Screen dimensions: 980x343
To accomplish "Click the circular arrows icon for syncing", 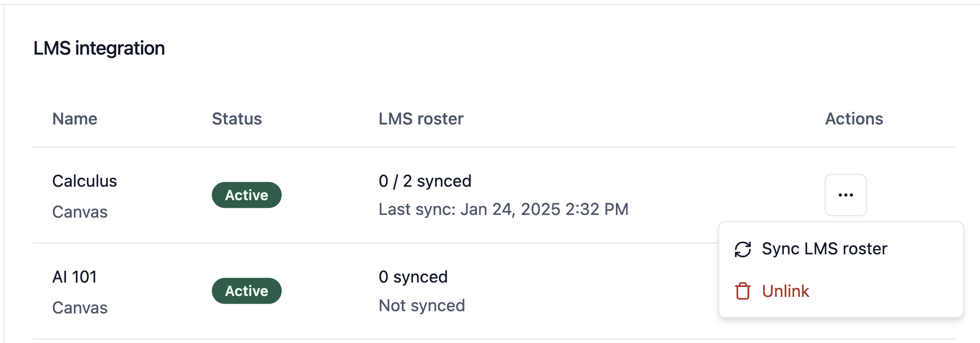I will (743, 249).
